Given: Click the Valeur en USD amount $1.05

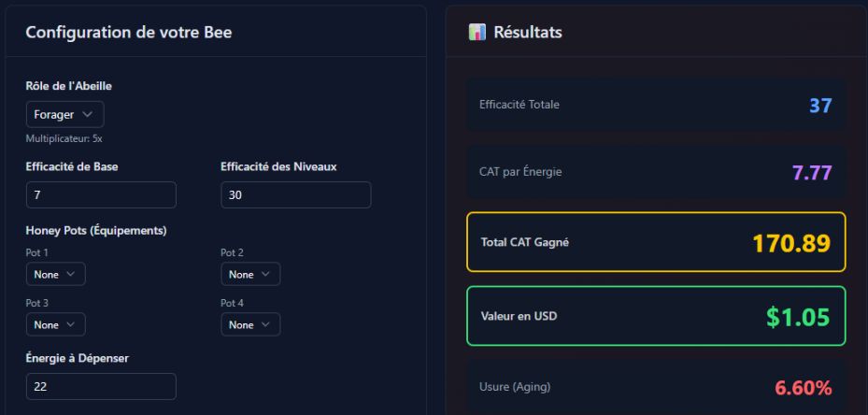Looking at the screenshot, I should (x=797, y=317).
